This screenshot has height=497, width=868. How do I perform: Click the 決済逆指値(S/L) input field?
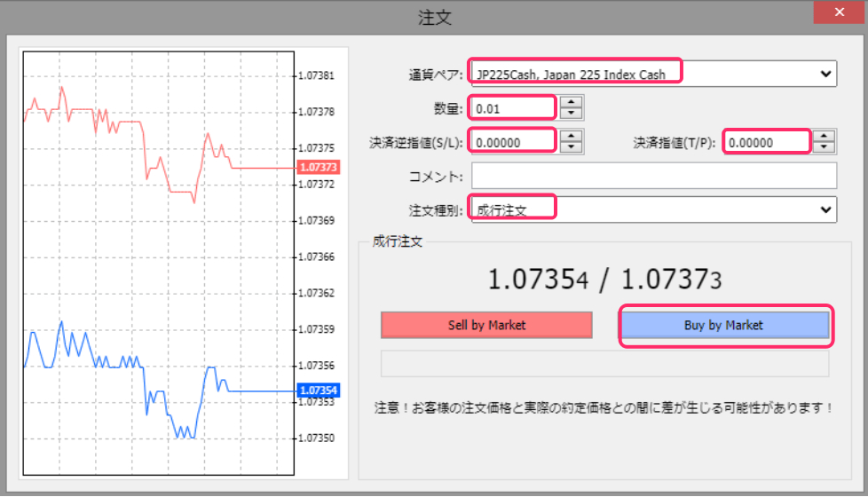pos(513,142)
